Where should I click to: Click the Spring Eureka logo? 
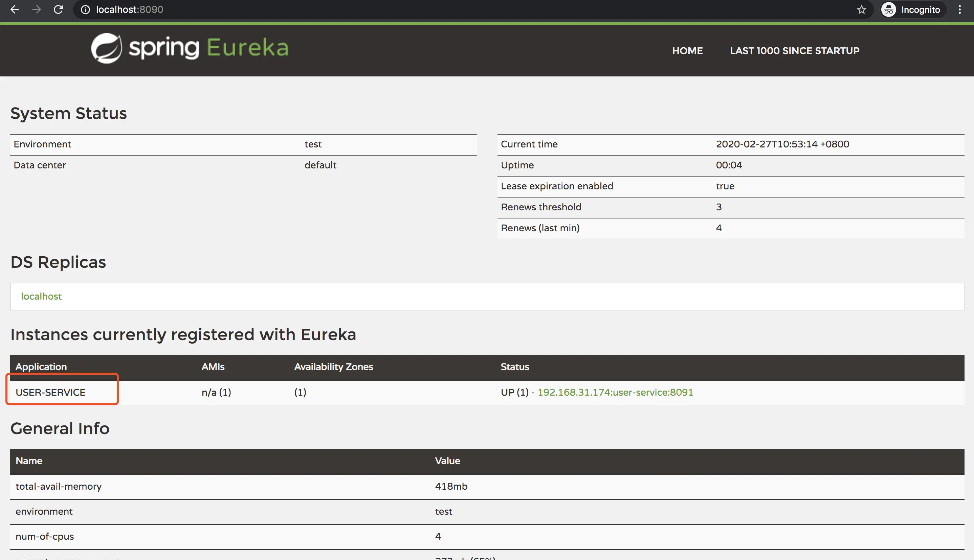click(x=189, y=48)
